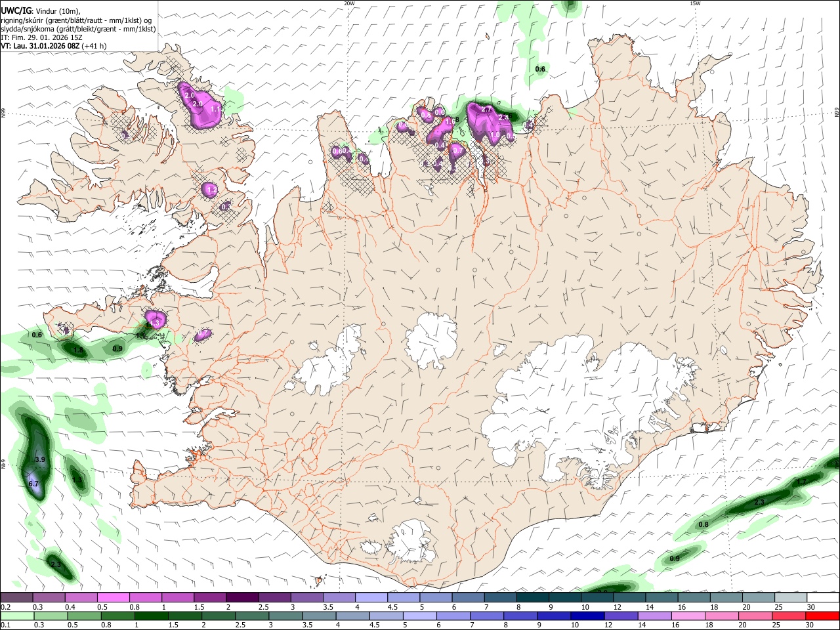Click the "IT: Fim. 29. 01. 2026 15Z" line
Image resolution: width=840 pixels, height=630 pixels.
click(41, 37)
